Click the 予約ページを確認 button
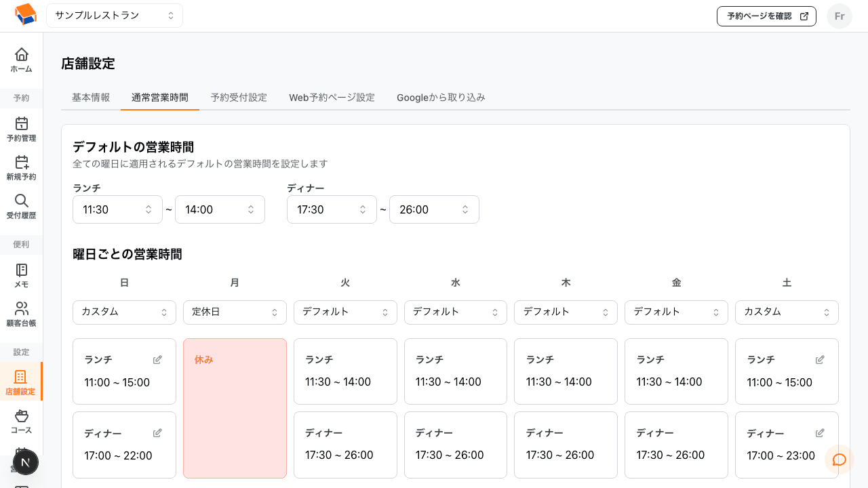Image resolution: width=868 pixels, height=488 pixels. pos(766,16)
